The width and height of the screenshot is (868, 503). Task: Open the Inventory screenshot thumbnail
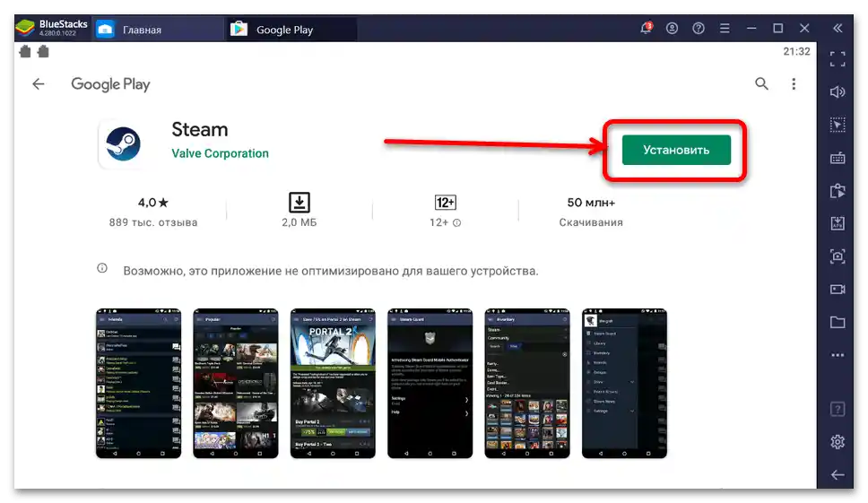(527, 383)
